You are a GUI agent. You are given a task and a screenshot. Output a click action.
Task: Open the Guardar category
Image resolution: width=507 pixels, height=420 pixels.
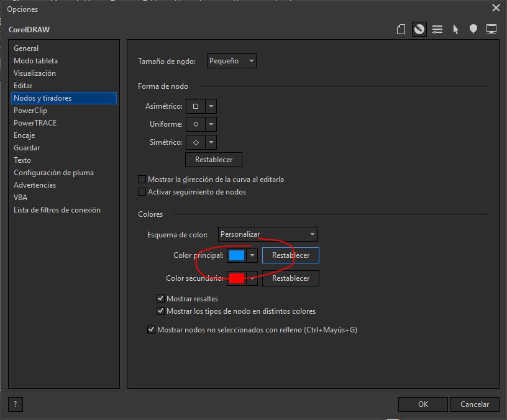coord(64,148)
